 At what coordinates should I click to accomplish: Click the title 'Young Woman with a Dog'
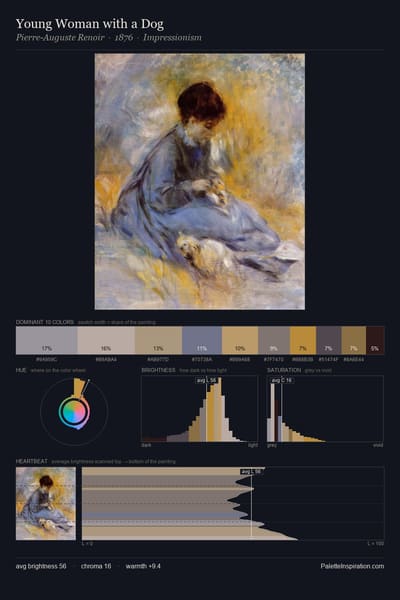90,24
